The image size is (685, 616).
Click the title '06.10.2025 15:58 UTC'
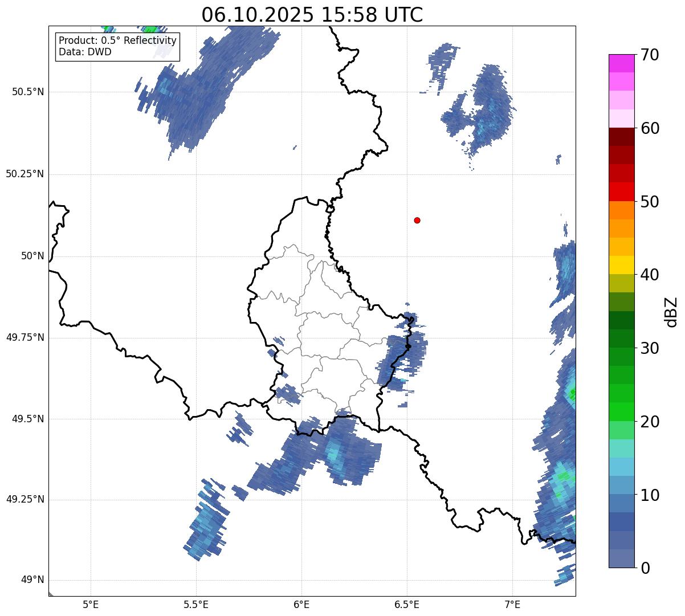tap(312, 15)
